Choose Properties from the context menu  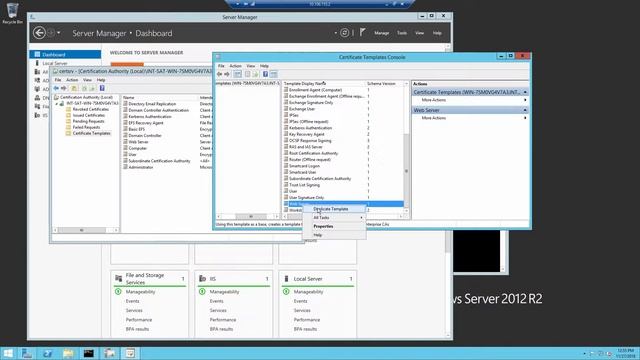(x=334, y=227)
